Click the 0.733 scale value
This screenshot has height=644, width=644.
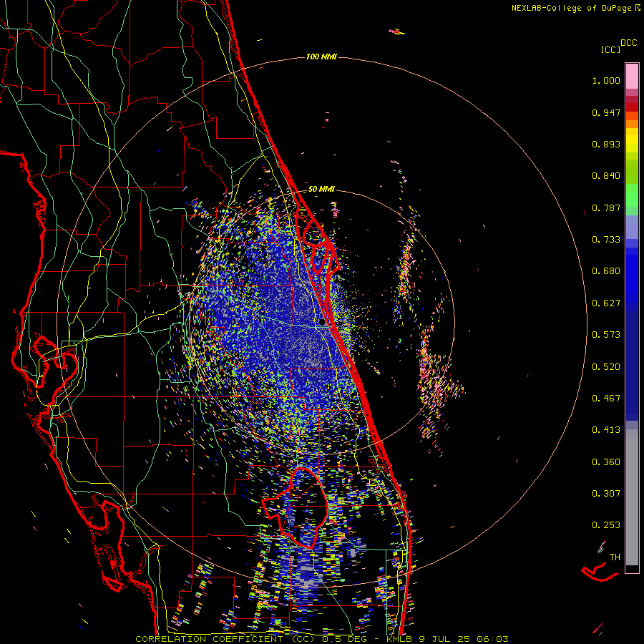point(606,240)
